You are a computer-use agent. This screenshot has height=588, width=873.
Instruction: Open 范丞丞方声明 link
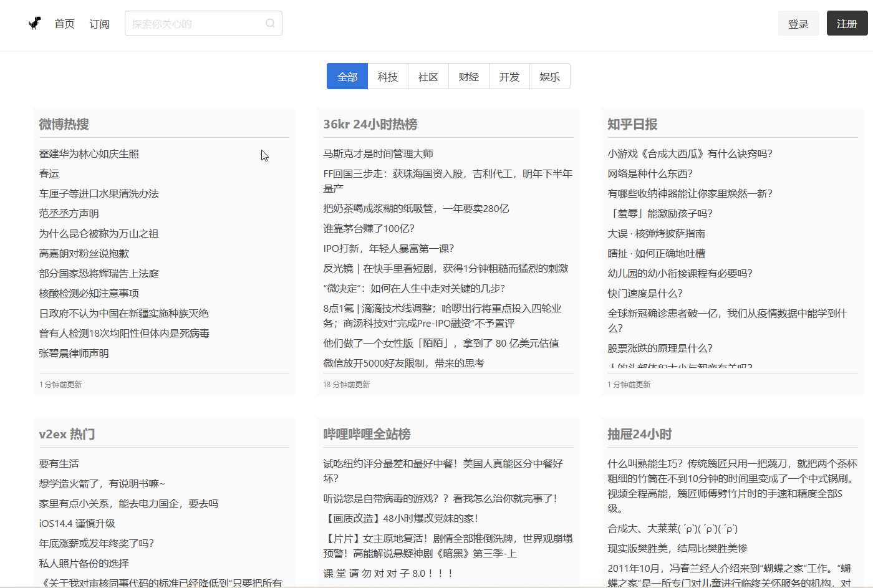point(69,214)
